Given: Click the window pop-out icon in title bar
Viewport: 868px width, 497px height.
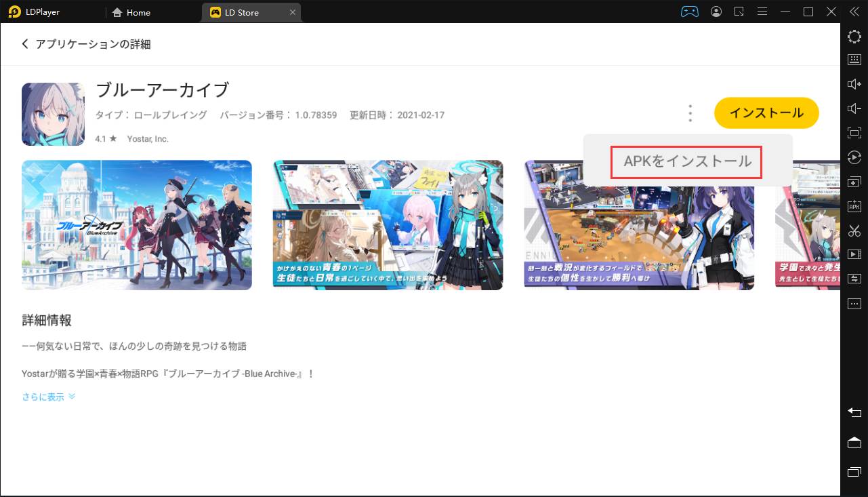Looking at the screenshot, I should [x=739, y=12].
